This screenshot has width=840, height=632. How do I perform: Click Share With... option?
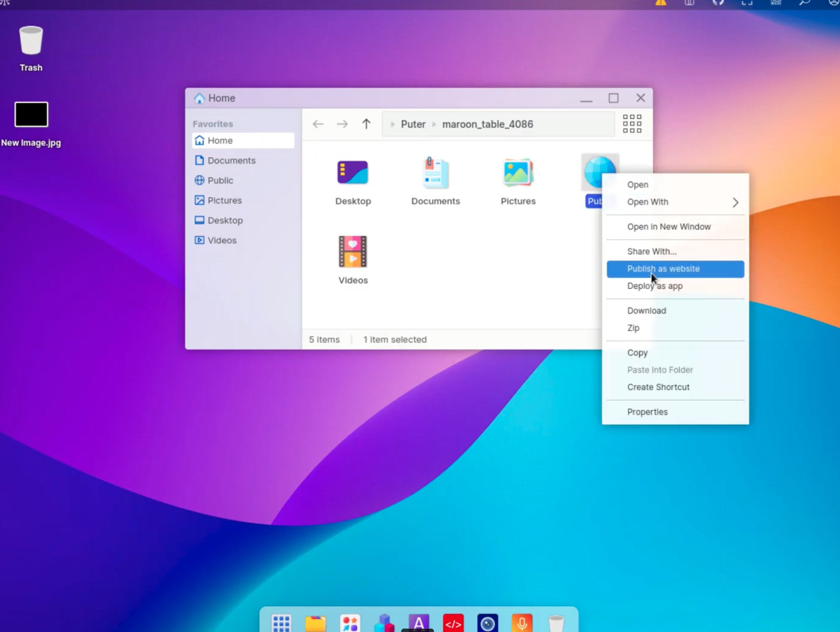click(x=652, y=251)
